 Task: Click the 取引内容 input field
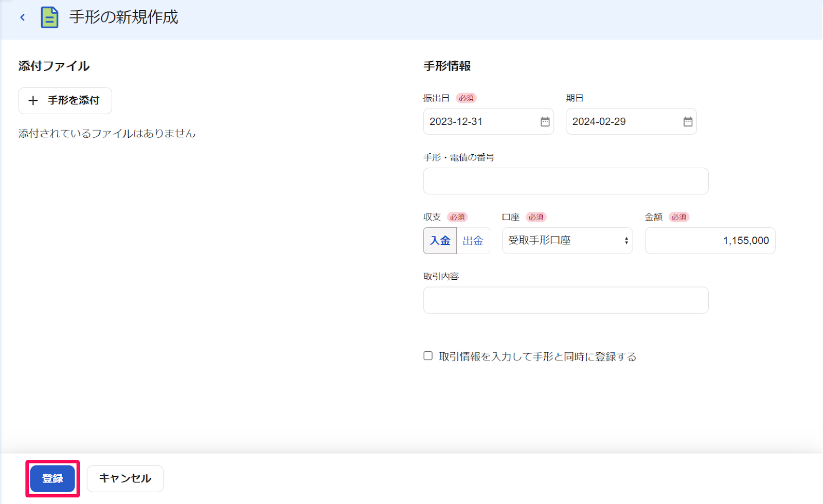pyautogui.click(x=566, y=300)
